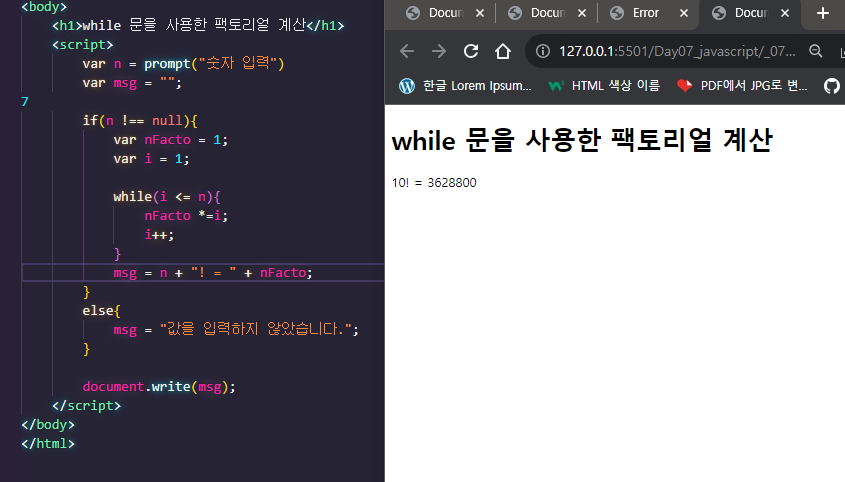
Task: Click the var nFacto = 1; line
Action: point(171,140)
